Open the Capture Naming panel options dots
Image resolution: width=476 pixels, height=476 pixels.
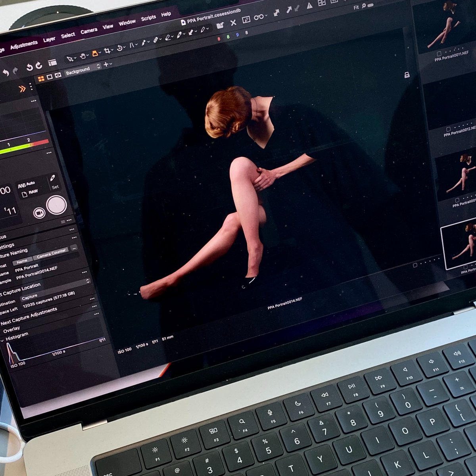(74, 238)
